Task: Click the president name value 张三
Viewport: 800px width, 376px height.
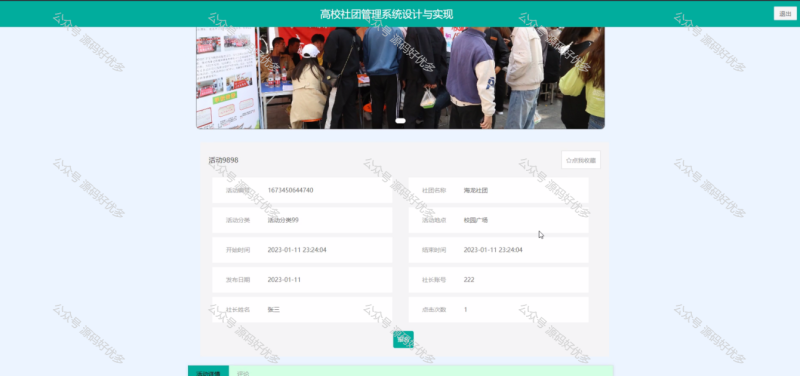Action: click(273, 310)
